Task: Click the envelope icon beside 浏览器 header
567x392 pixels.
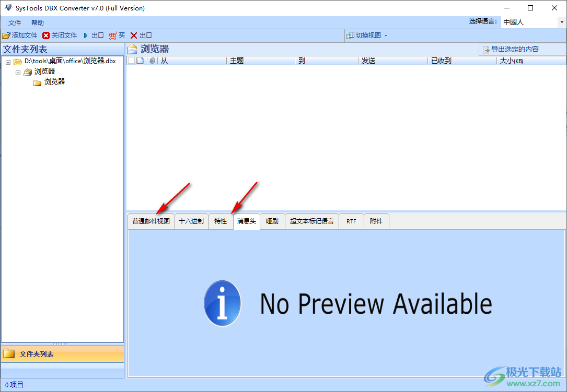Action: point(132,49)
